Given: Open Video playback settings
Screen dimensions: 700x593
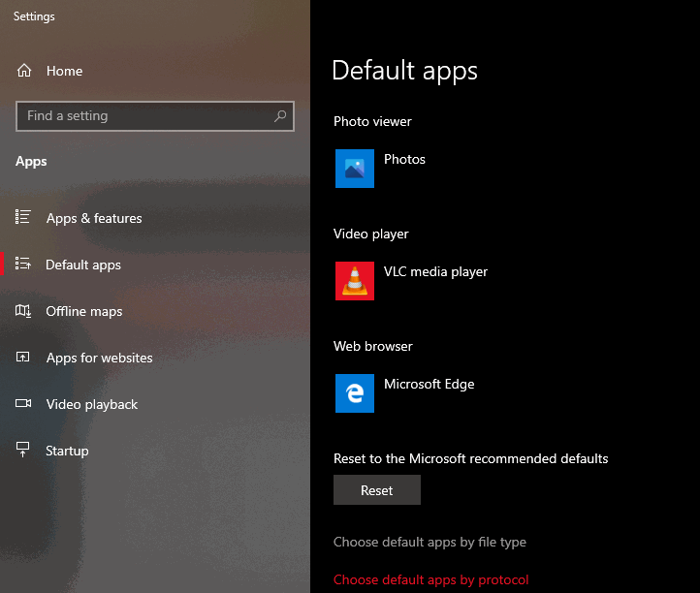Looking at the screenshot, I should coord(92,404).
